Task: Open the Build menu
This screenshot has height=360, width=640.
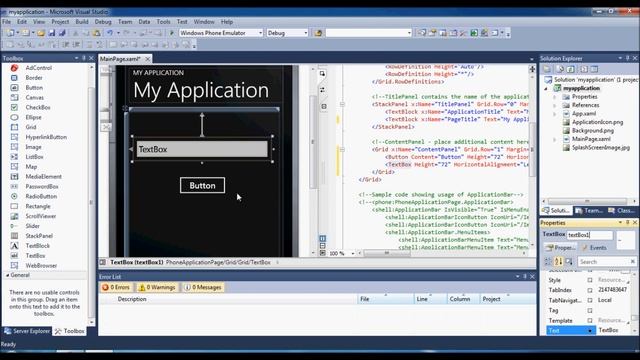Action: pos(82,22)
